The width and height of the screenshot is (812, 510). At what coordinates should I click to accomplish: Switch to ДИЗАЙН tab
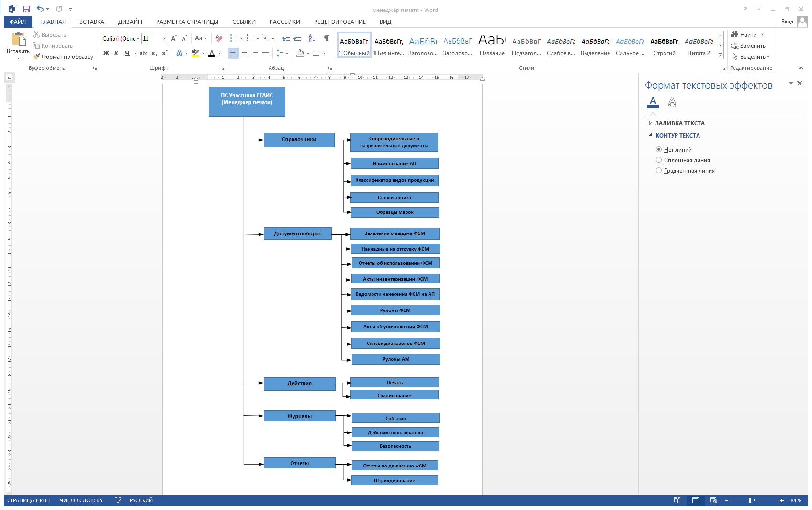[130, 22]
